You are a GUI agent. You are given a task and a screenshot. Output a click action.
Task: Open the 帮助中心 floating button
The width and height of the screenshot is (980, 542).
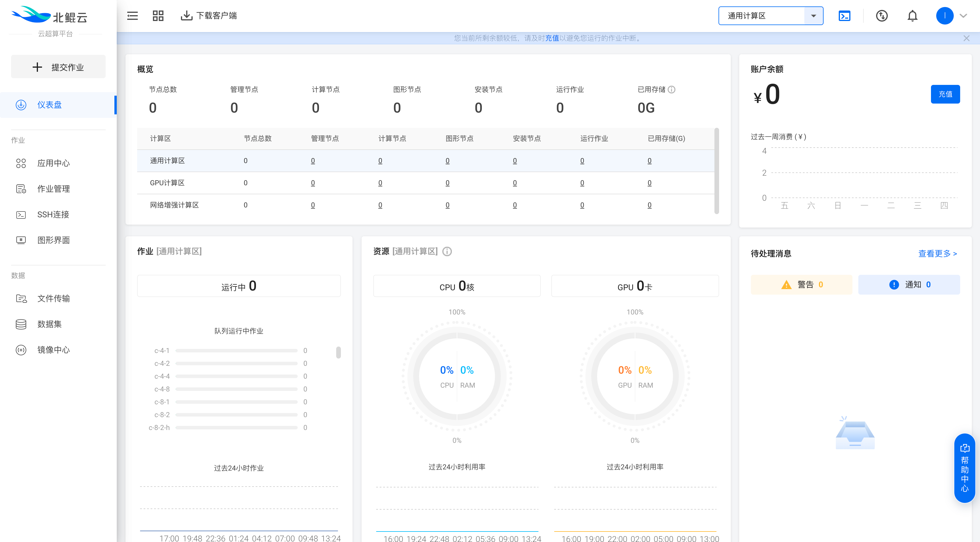965,468
